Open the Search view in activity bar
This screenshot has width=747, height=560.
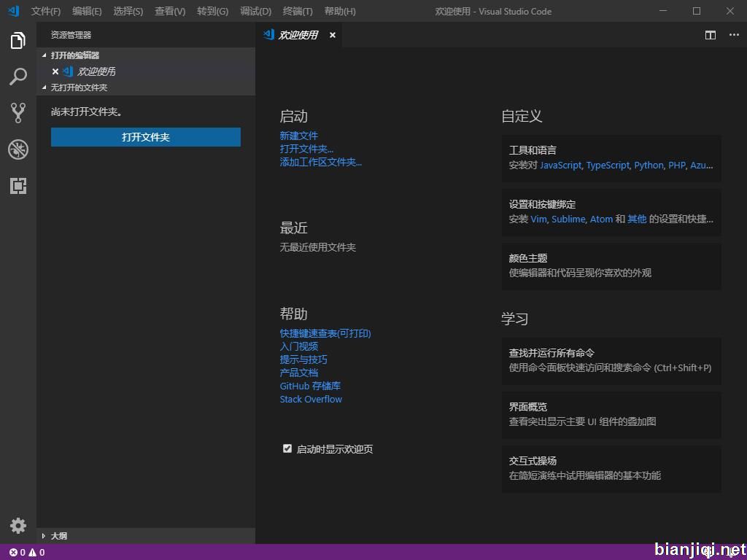coord(18,76)
